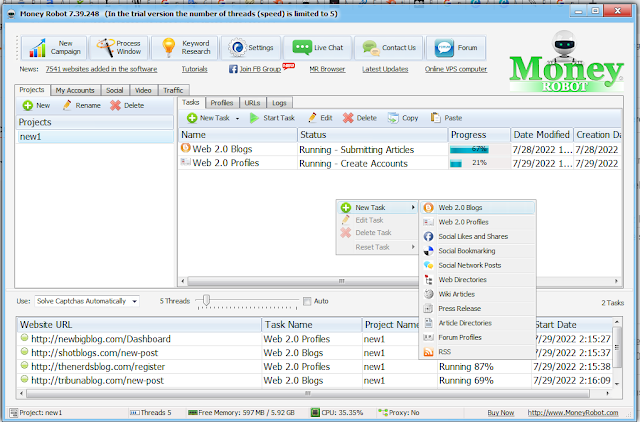Switch to the My Accounts tab
The image size is (640, 422).
pyautogui.click(x=75, y=90)
